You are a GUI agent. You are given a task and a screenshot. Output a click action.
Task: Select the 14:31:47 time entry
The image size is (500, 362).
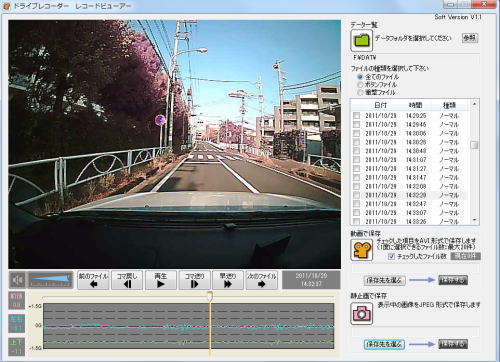point(416,177)
